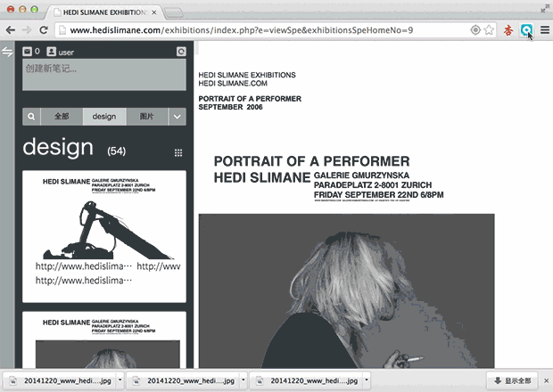Screen dimensions: 553x392
Task: Bookmark this page with the star icon
Action: click(x=489, y=30)
